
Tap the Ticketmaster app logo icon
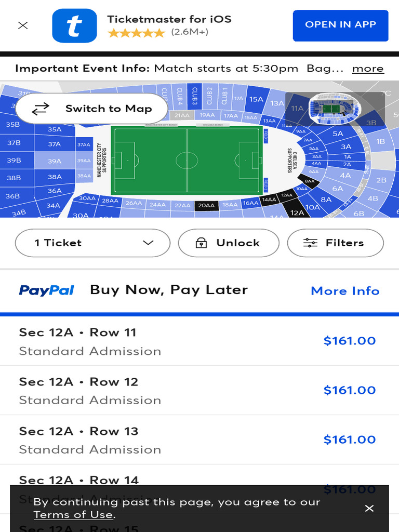pos(74,25)
